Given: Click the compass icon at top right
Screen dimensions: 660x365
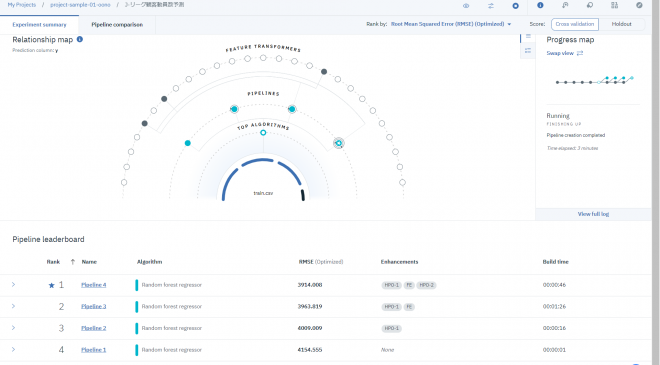Looking at the screenshot, I should (x=639, y=5).
